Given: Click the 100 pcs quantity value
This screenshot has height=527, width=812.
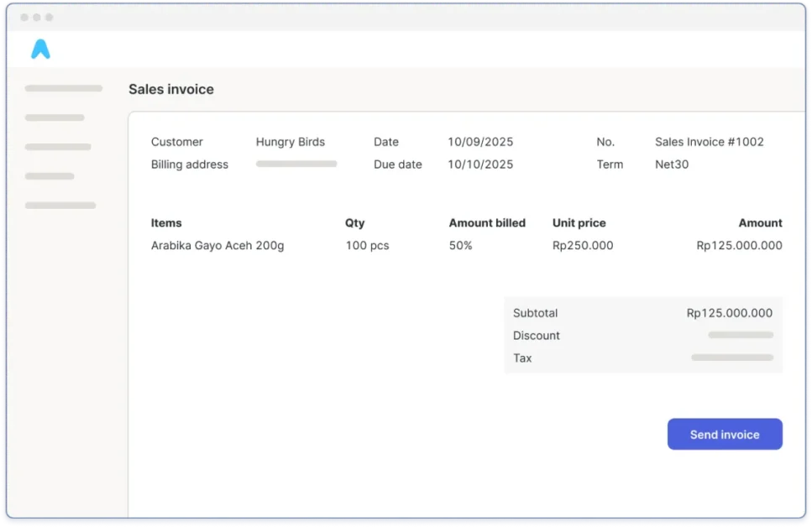Looking at the screenshot, I should tap(367, 246).
